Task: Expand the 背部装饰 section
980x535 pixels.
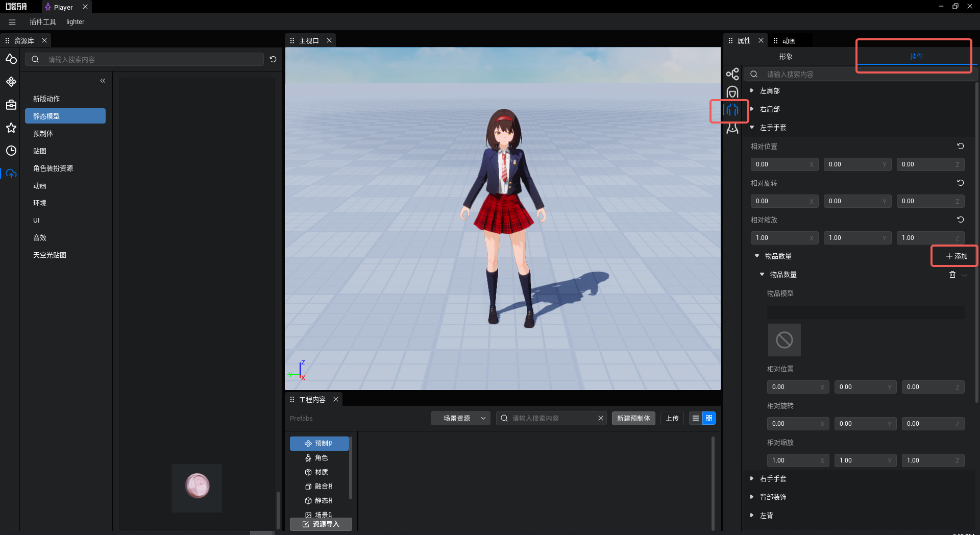Action: pyautogui.click(x=752, y=497)
